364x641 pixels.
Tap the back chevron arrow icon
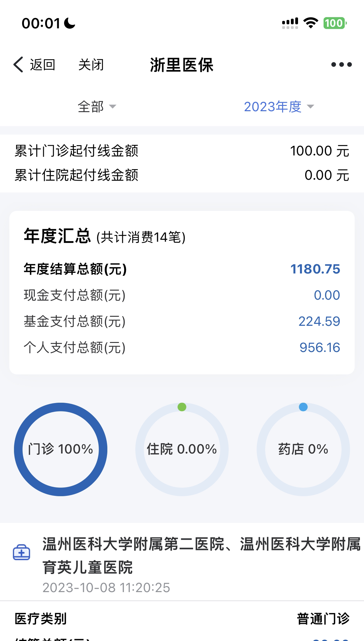point(18,65)
